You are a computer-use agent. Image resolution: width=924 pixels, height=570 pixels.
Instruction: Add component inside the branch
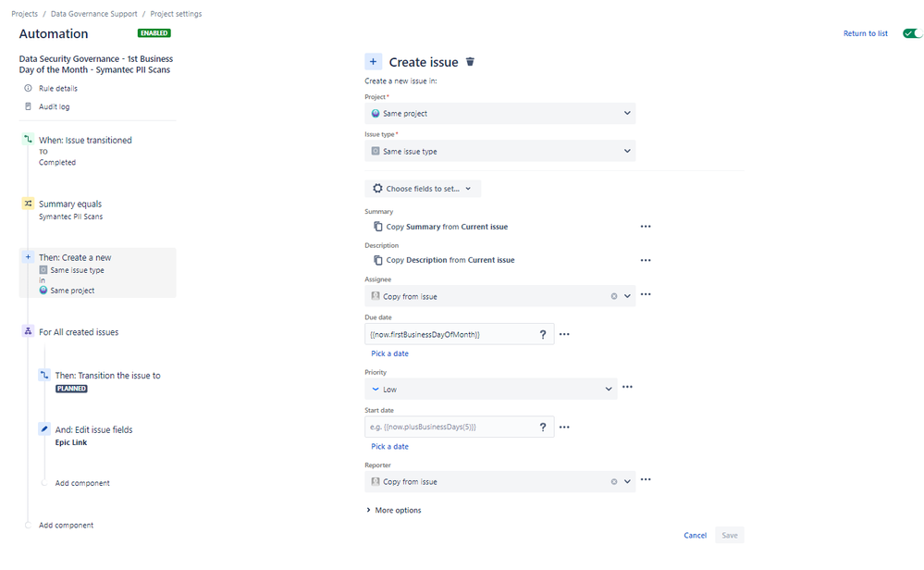pos(82,483)
